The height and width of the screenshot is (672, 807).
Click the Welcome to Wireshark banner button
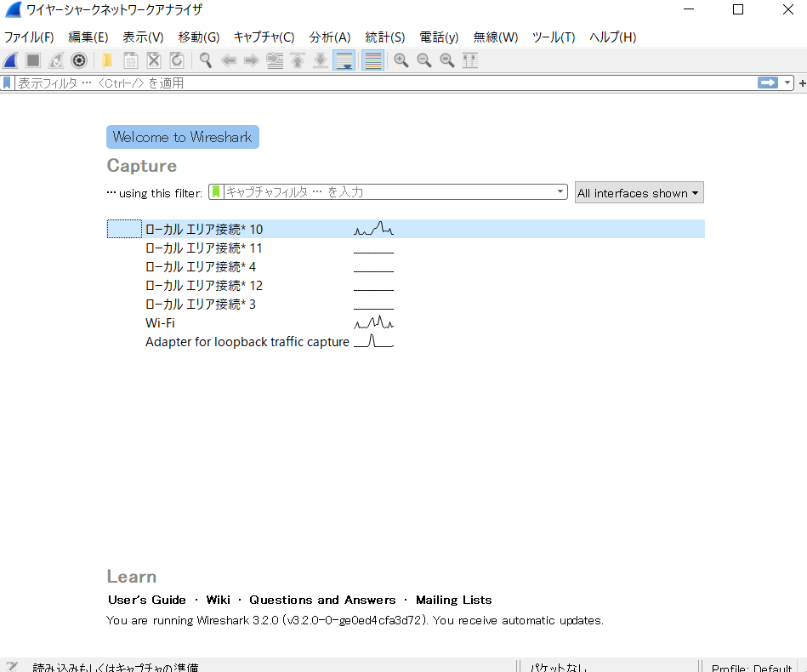click(x=183, y=137)
